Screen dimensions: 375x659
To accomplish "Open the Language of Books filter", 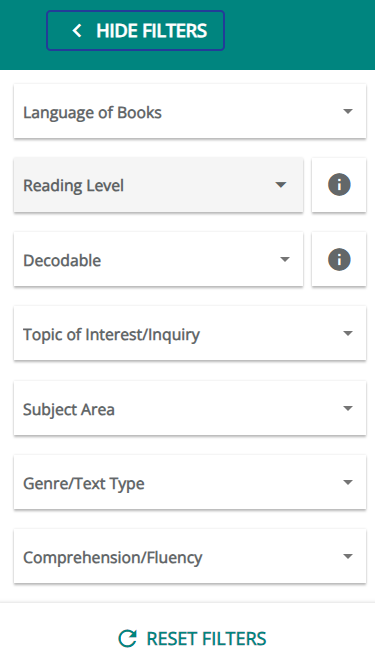I will (x=190, y=111).
